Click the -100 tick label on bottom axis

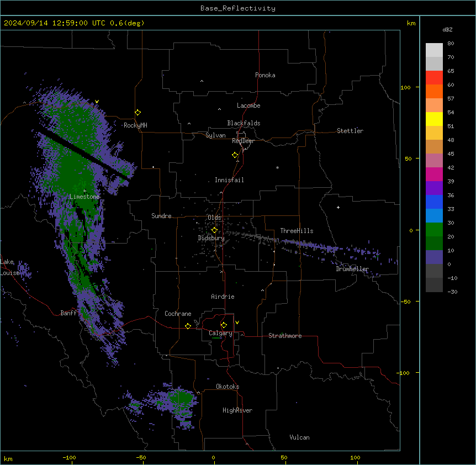(69, 457)
